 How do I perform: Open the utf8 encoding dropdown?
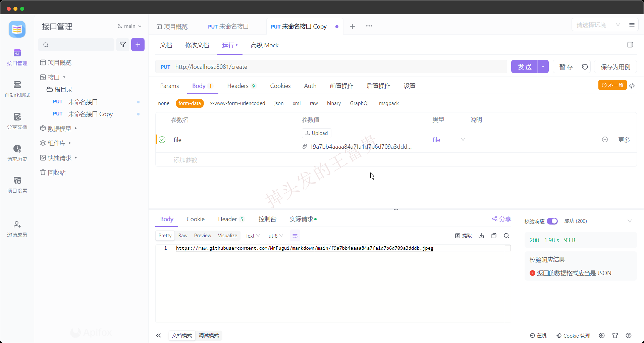[x=276, y=236]
